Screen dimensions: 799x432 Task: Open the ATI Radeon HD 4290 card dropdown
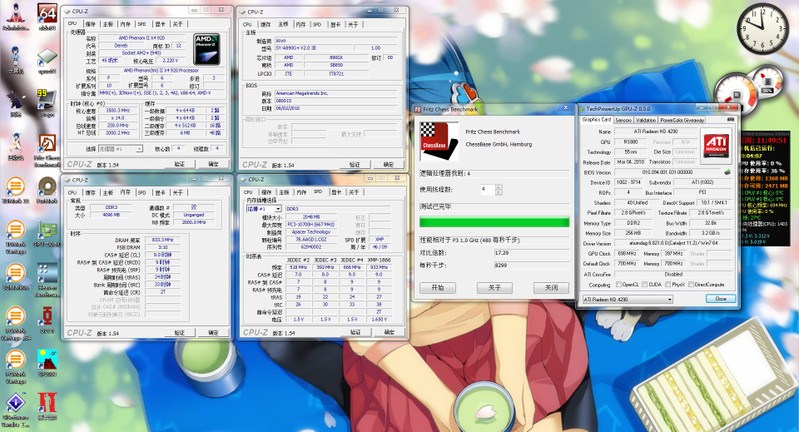[x=627, y=299]
